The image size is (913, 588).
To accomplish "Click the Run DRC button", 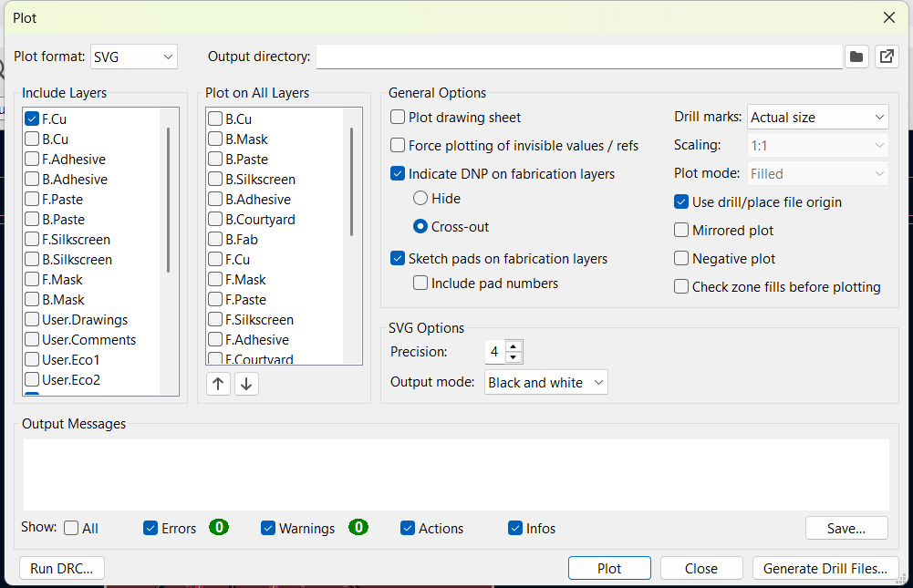I will pos(62,568).
